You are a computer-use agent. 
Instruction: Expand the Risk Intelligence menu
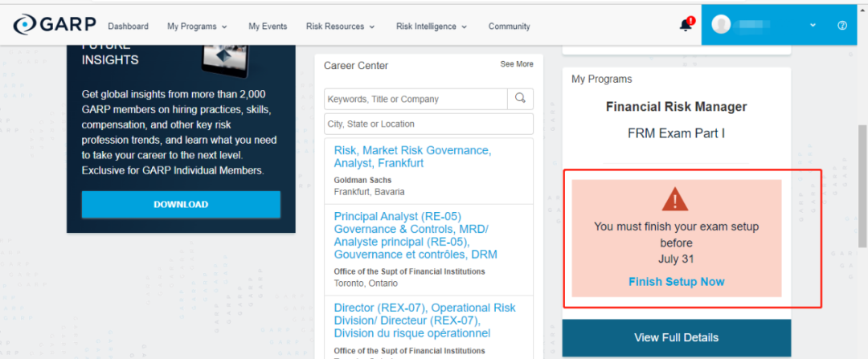tap(432, 27)
